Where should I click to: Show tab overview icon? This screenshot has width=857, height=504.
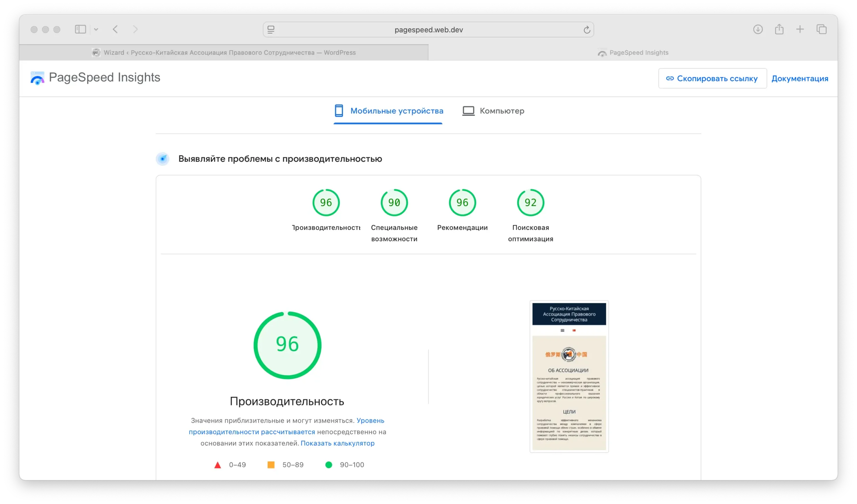pyautogui.click(x=821, y=29)
